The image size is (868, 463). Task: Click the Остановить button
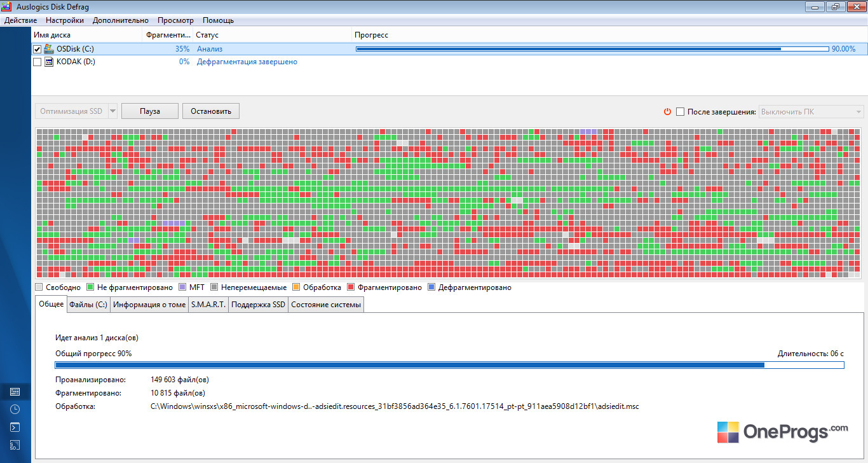[x=211, y=111]
